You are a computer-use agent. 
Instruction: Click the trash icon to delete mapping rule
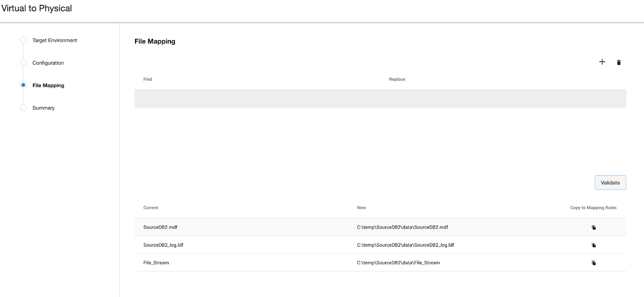[619, 62]
